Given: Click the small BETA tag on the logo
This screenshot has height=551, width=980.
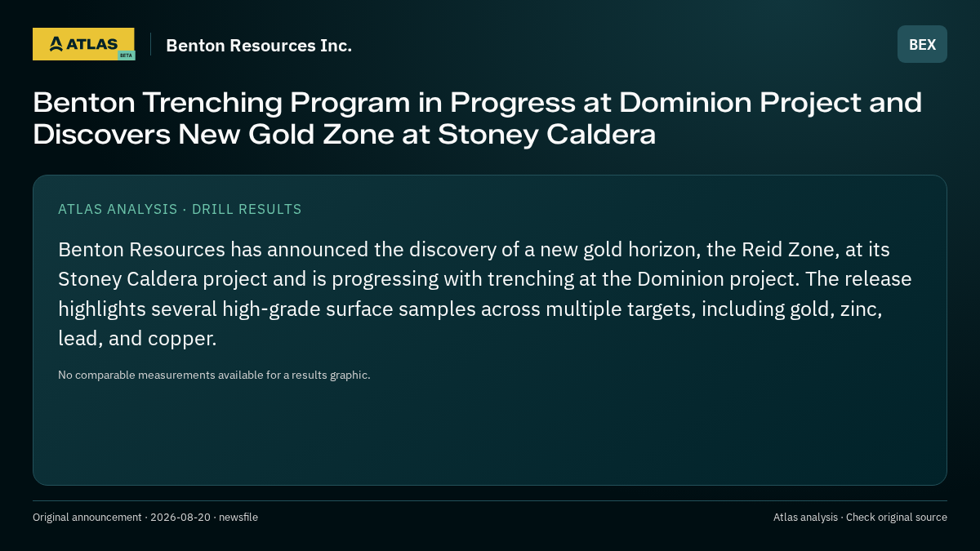Looking at the screenshot, I should tap(126, 55).
